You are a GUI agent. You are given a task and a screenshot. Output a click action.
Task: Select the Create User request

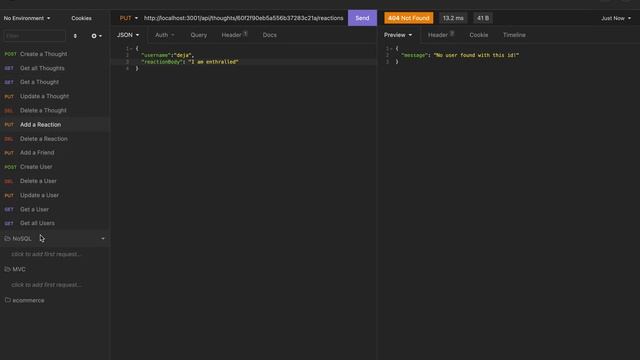coord(55,167)
